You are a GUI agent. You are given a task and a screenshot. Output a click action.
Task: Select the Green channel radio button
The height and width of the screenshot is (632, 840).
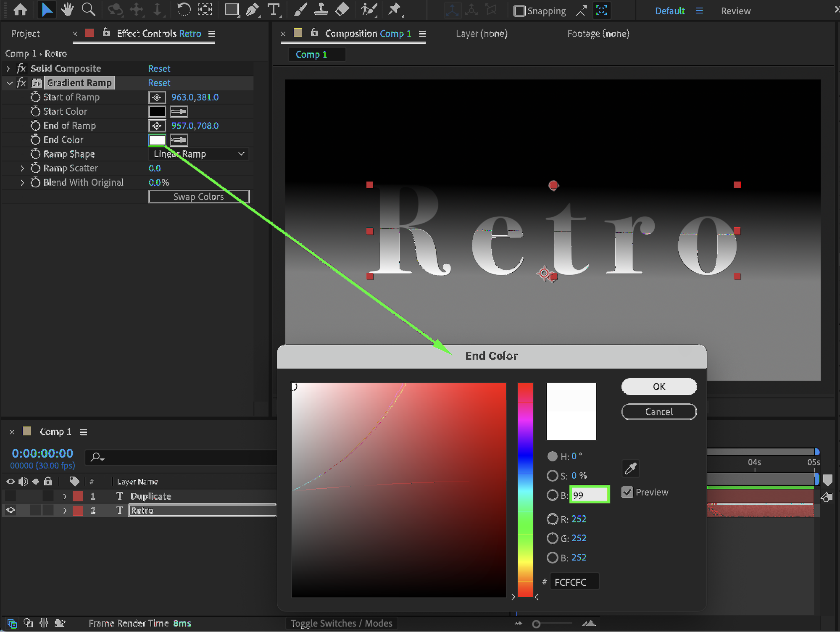pos(553,538)
